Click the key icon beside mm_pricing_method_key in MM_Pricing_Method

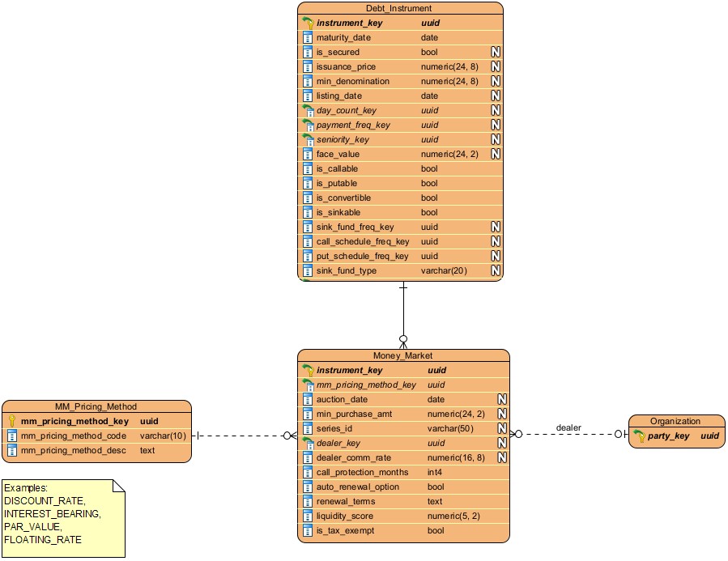(12, 421)
